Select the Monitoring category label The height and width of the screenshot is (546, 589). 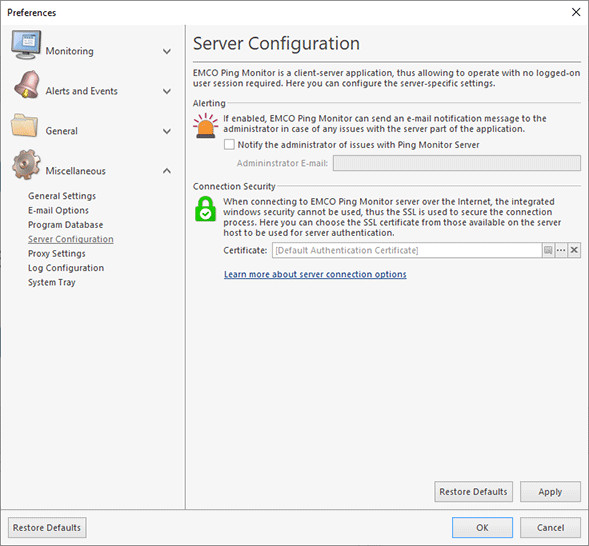click(69, 51)
